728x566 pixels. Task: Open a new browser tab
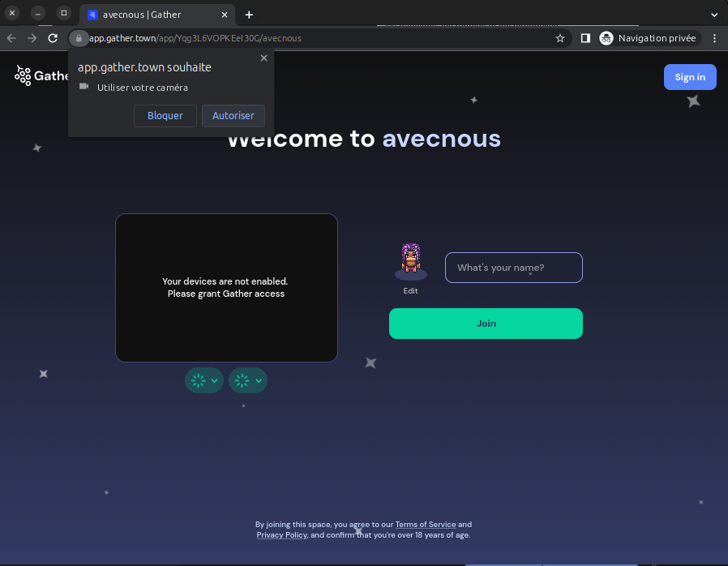point(249,15)
